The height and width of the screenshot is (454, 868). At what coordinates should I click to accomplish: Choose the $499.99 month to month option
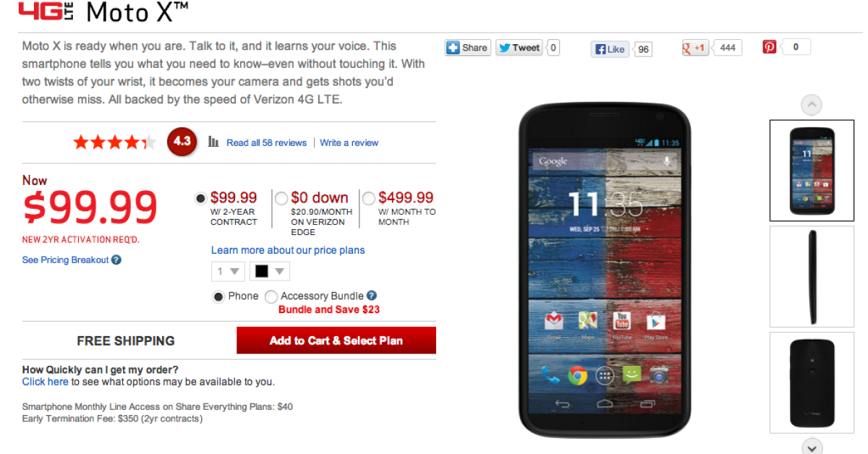coord(369,198)
